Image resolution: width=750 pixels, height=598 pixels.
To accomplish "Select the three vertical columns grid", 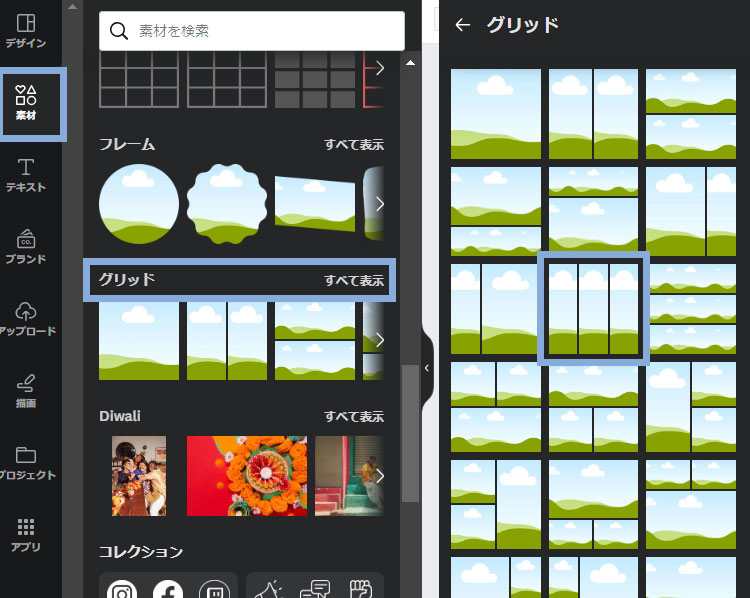I will 593,309.
